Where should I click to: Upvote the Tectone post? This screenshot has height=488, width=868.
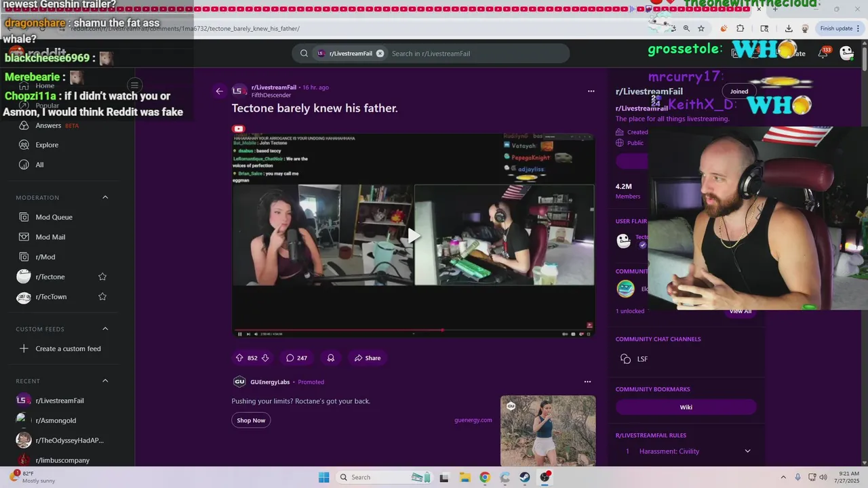tap(239, 358)
